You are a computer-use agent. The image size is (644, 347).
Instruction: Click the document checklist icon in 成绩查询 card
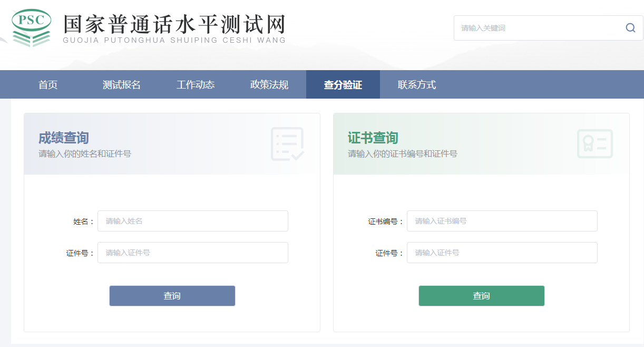(287, 143)
